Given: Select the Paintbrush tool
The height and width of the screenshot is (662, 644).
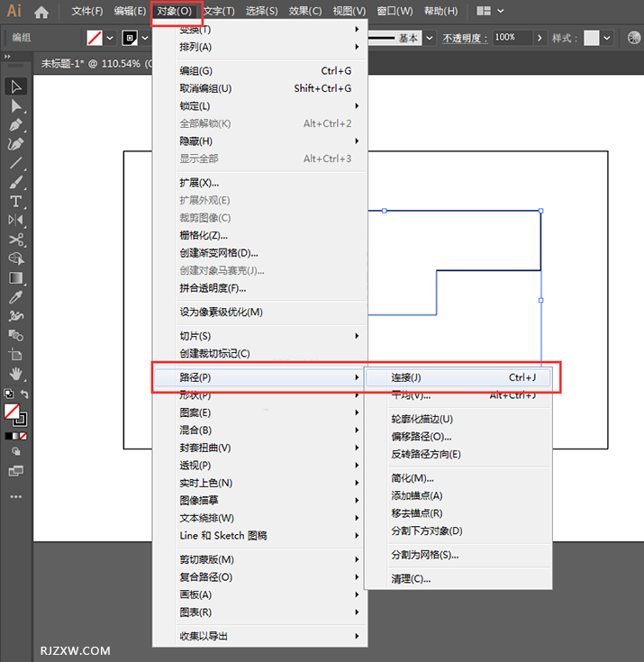Looking at the screenshot, I should 16,182.
